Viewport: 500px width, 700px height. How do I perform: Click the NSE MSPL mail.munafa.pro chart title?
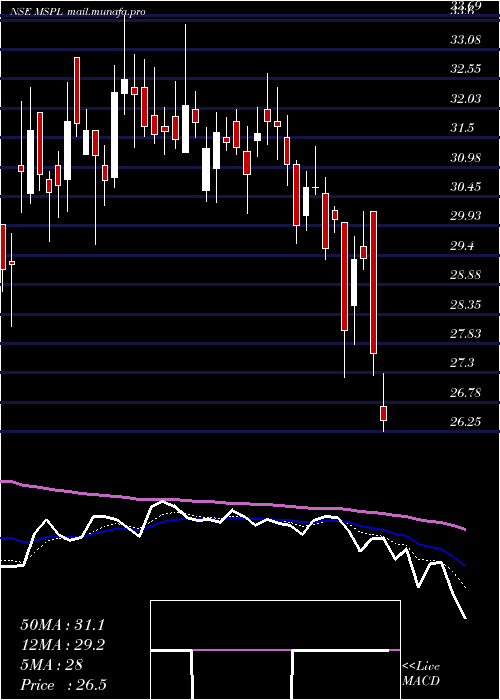[77, 12]
